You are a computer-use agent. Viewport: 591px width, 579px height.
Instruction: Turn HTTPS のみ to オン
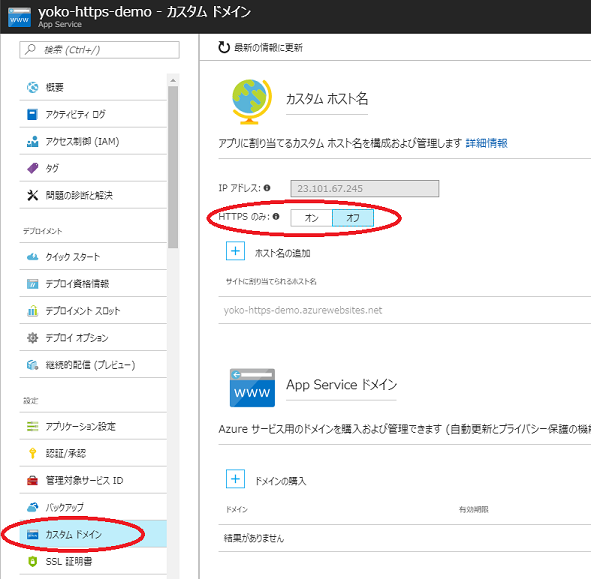(x=311, y=218)
